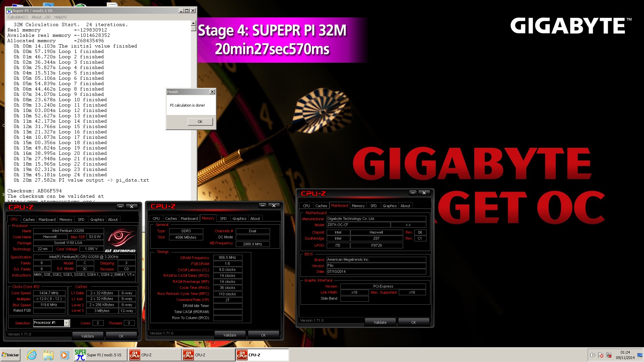Screen dimensions: 644x362
Task: Switch to Super PI / mod1.5 XS taskbar item
Action: pyautogui.click(x=100, y=355)
